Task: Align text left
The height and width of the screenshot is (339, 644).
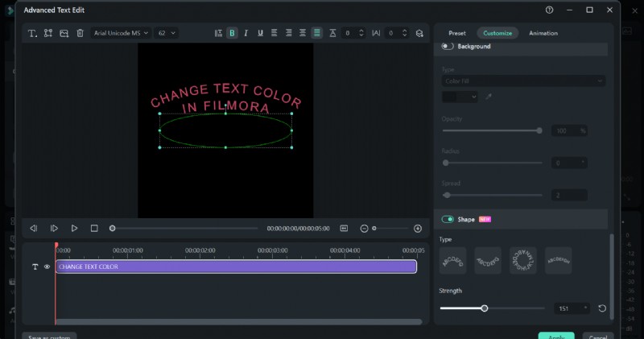Action: [275, 33]
